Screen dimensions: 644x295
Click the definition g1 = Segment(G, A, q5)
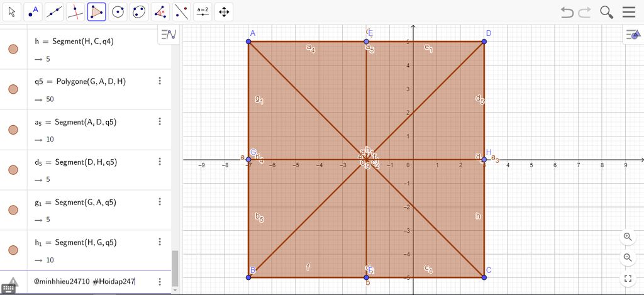point(75,203)
